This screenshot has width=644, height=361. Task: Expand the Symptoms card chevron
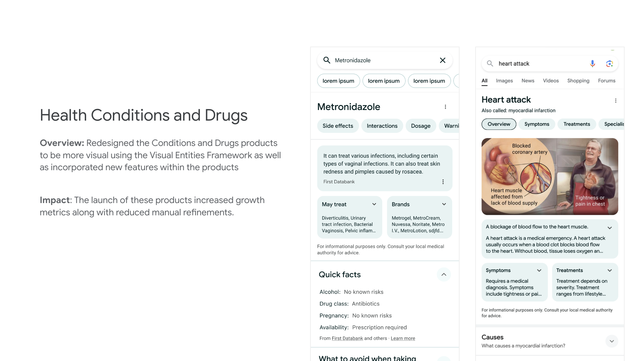[539, 270]
